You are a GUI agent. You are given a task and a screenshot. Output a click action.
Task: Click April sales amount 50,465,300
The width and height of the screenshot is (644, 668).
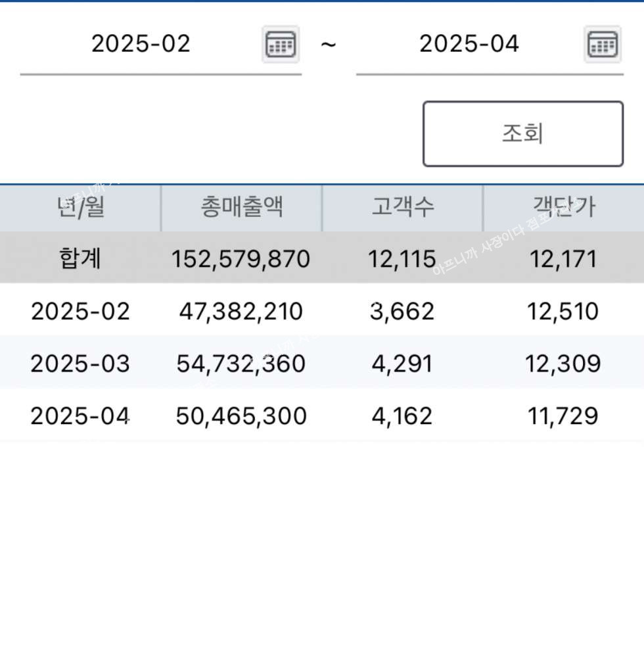pos(241,416)
